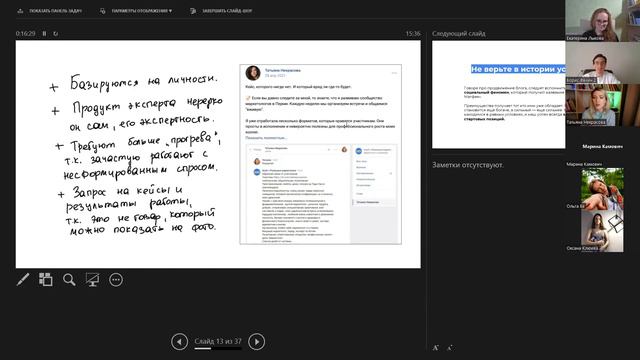Decrease notes text size
640x360 pixels.
[449, 348]
